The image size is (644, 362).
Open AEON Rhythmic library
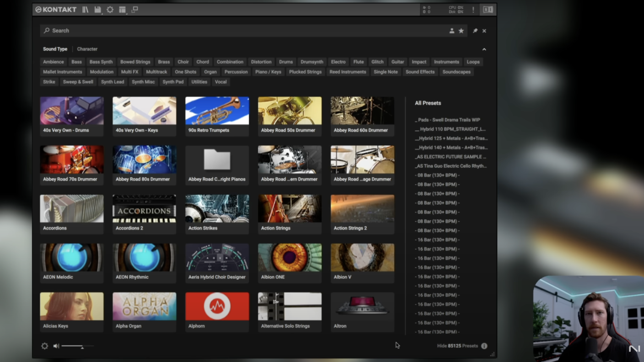(145, 263)
